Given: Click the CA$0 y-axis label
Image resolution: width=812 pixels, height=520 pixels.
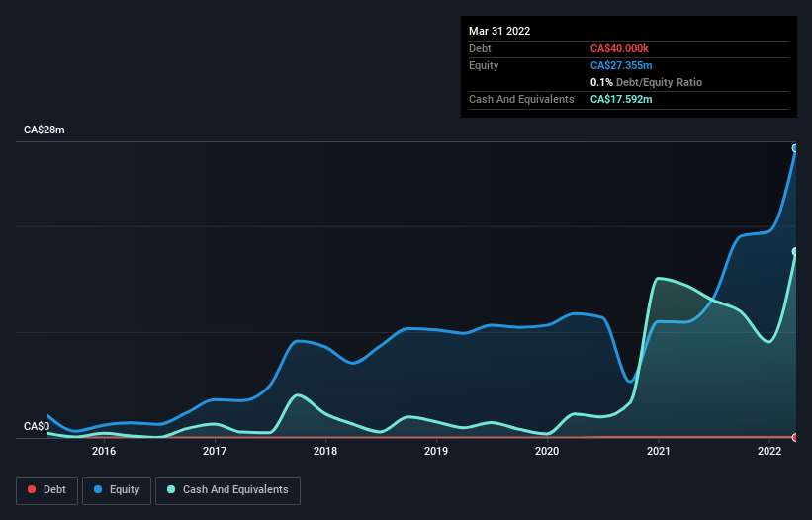Looking at the screenshot, I should [x=37, y=426].
